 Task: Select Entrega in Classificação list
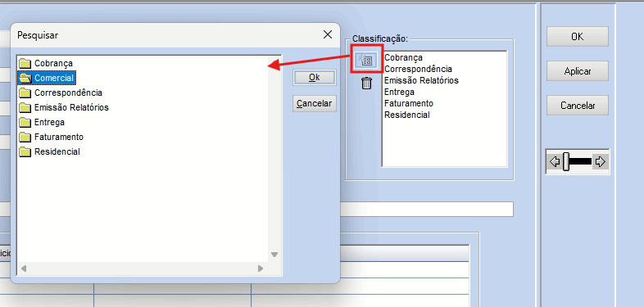tap(399, 92)
